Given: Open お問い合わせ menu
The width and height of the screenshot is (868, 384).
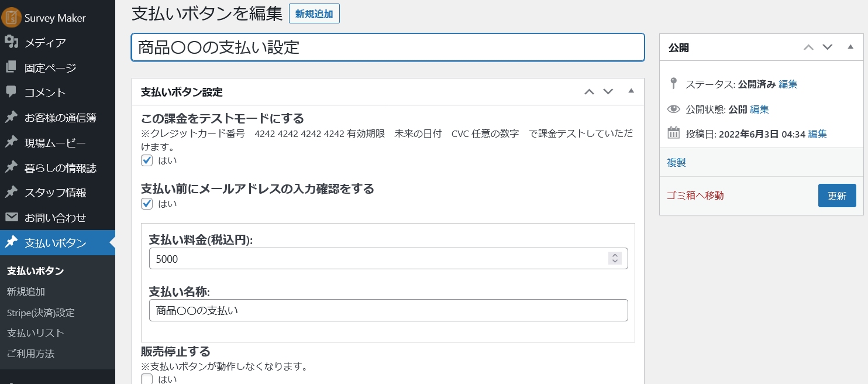Looking at the screenshot, I should (57, 217).
